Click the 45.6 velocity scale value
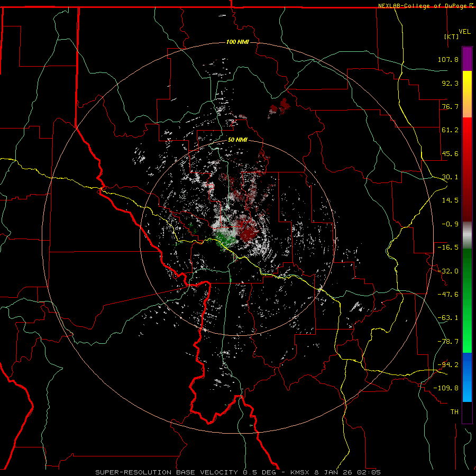476x476 pixels. click(450, 153)
